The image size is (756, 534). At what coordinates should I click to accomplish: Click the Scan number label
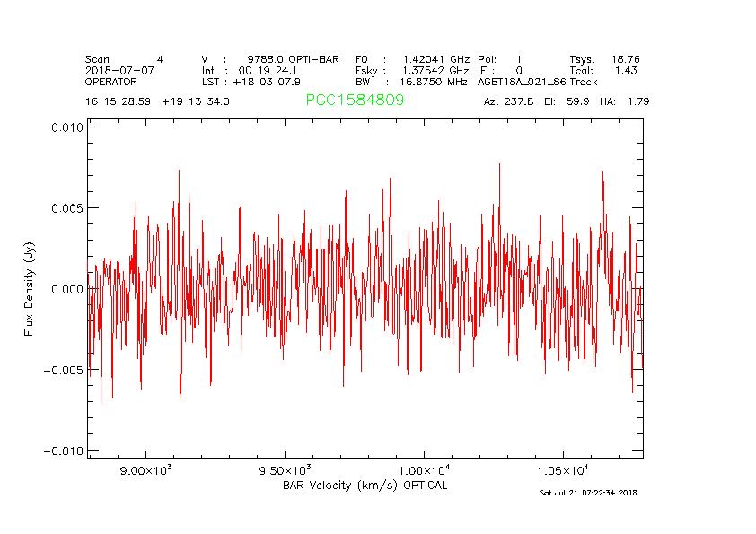click(x=98, y=59)
